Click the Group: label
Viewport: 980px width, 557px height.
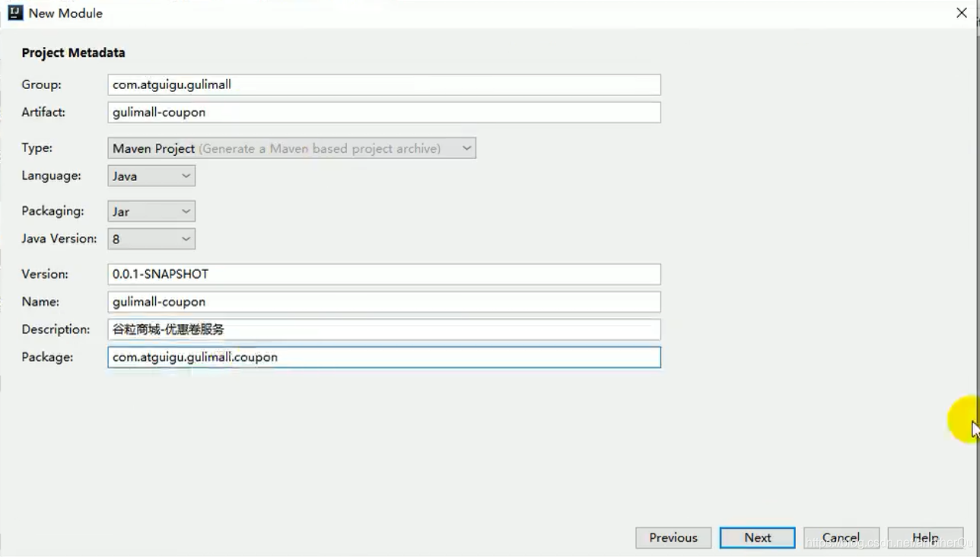click(42, 84)
